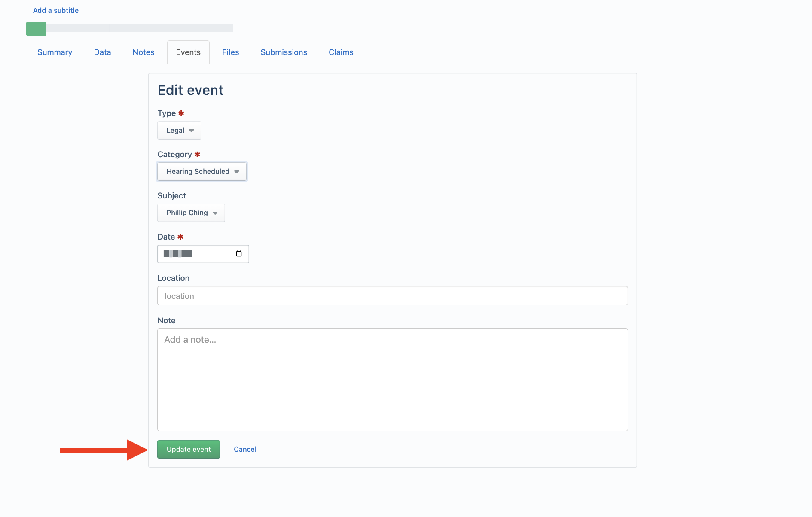Click the green progress bar segment
The height and width of the screenshot is (517, 812).
[36, 29]
